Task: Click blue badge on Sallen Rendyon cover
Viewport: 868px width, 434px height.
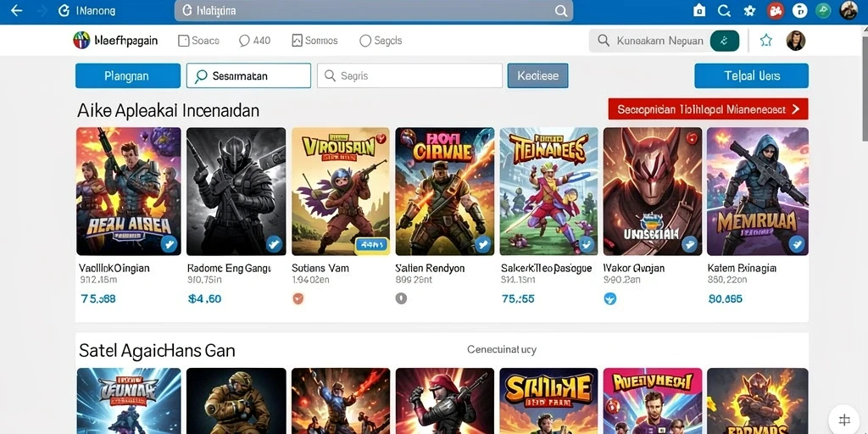Action: 482,244
